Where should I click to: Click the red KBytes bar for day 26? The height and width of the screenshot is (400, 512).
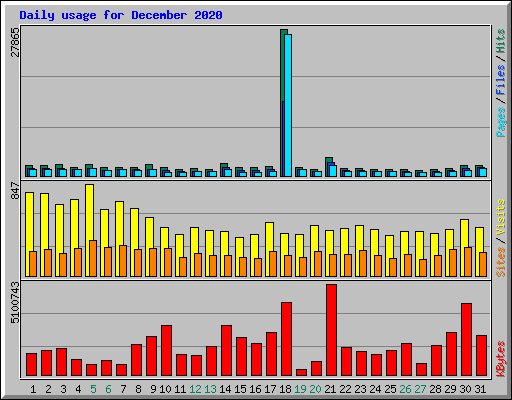406,360
